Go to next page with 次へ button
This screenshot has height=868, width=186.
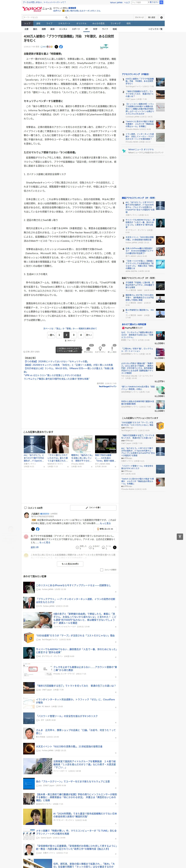pos(89,335)
